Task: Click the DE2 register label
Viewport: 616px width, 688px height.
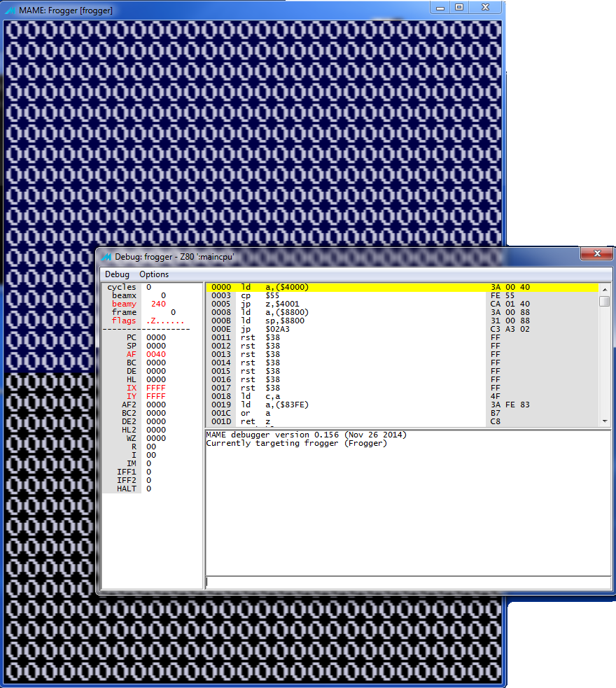Action: tap(129, 421)
